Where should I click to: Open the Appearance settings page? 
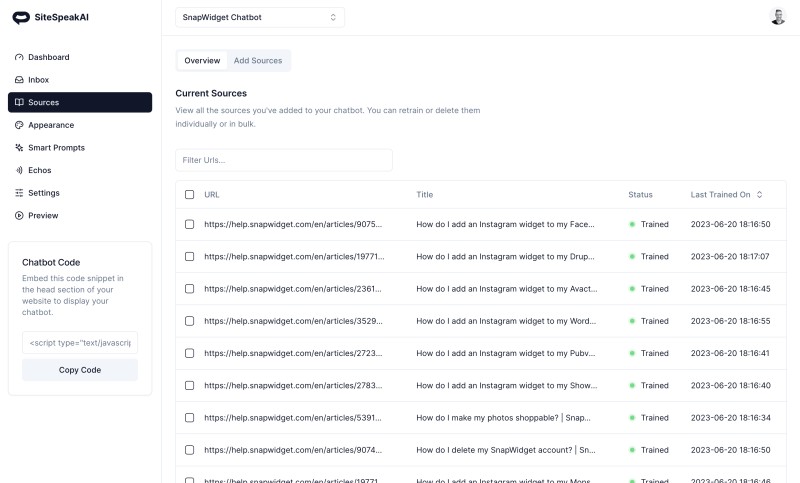(51, 125)
